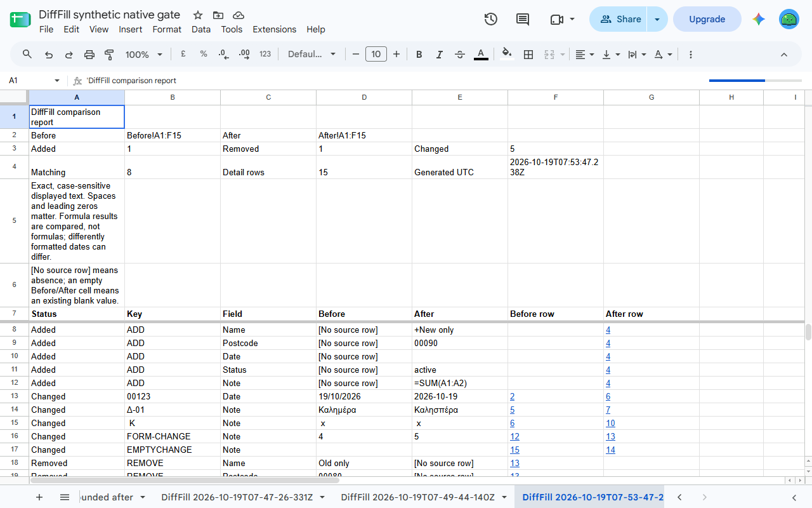Screen dimensions: 812x508
Task: Open Gemini sparkle assistant
Action: click(x=759, y=19)
